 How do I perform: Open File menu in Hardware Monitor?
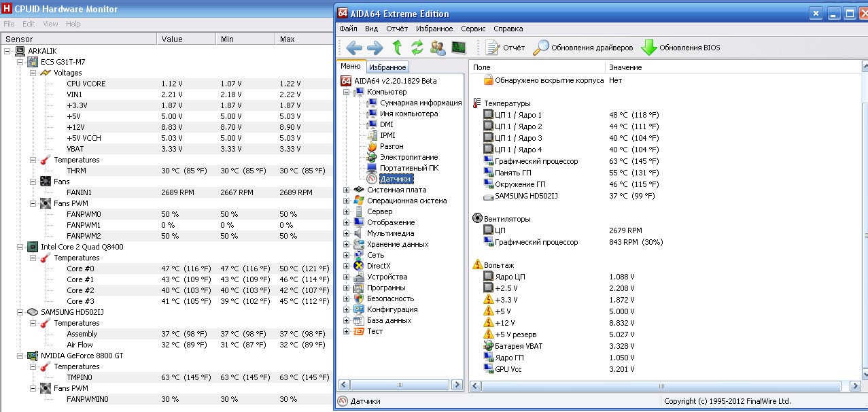click(10, 24)
